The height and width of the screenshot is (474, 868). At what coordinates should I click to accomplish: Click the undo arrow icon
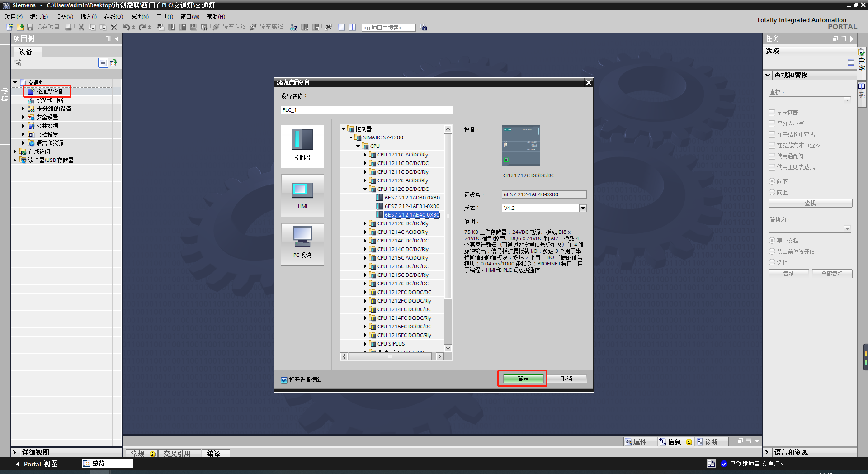pyautogui.click(x=127, y=27)
